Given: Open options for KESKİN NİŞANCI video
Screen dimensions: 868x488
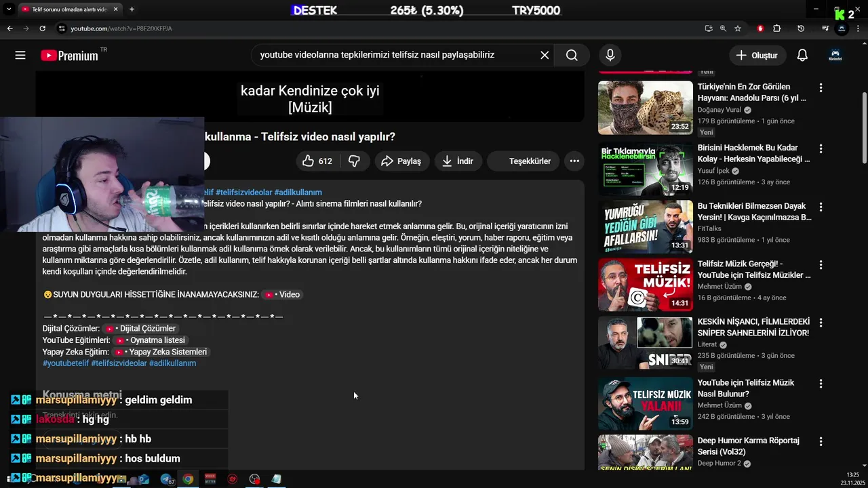Looking at the screenshot, I should pyautogui.click(x=821, y=323).
